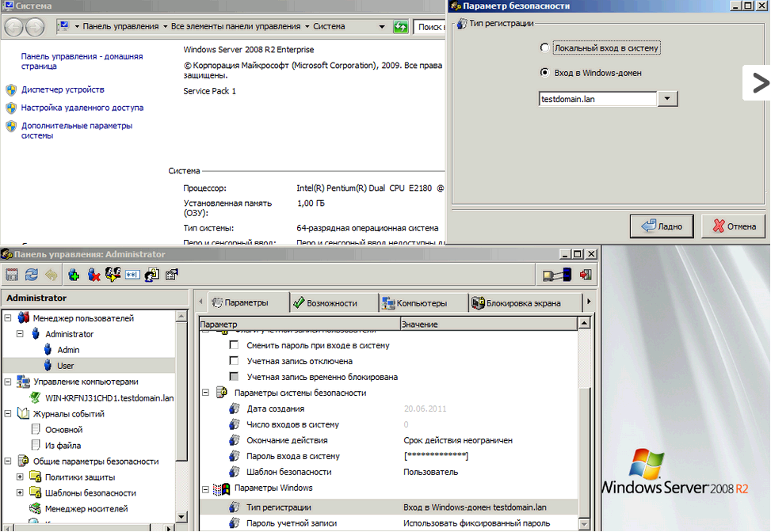Open Дополнительные параметры системы link
771x532 pixels.
tap(77, 130)
